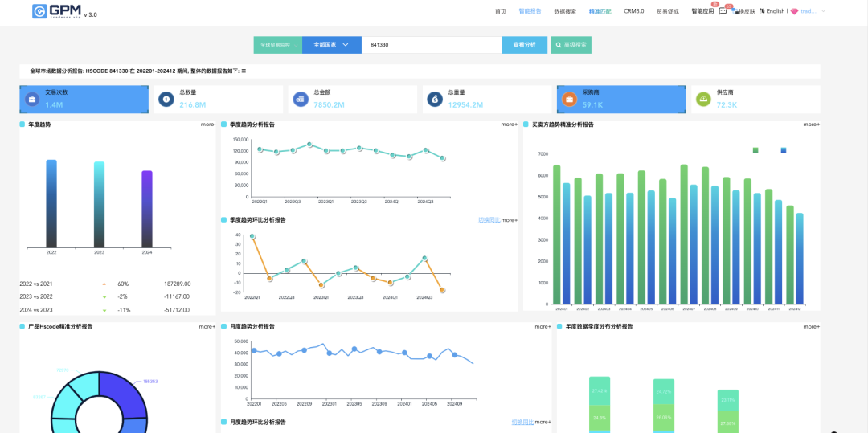
Task: Click the square marker beside 年度趋势
Action: 23,125
